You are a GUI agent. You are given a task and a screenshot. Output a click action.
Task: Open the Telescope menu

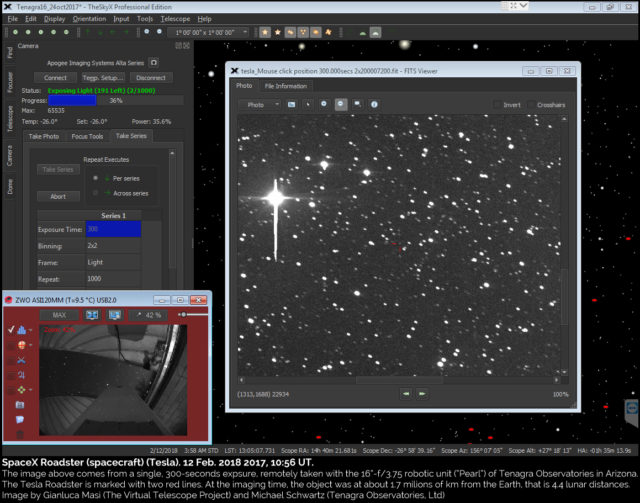[176, 19]
